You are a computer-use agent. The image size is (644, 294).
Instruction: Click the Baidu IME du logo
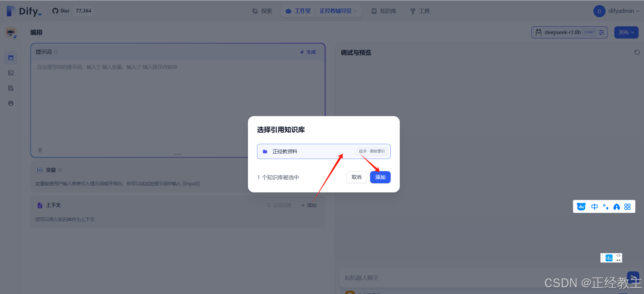click(581, 207)
